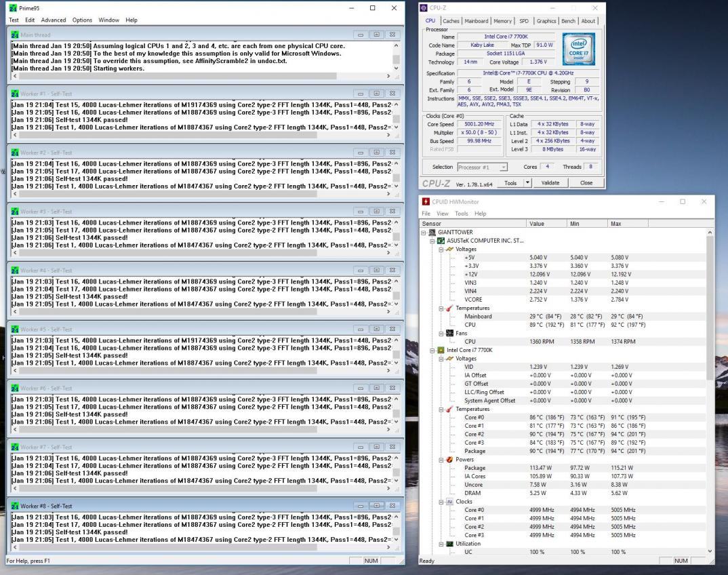This screenshot has height=575, width=728.
Task: Open the Processor #1 selection dropdown
Action: pos(482,167)
